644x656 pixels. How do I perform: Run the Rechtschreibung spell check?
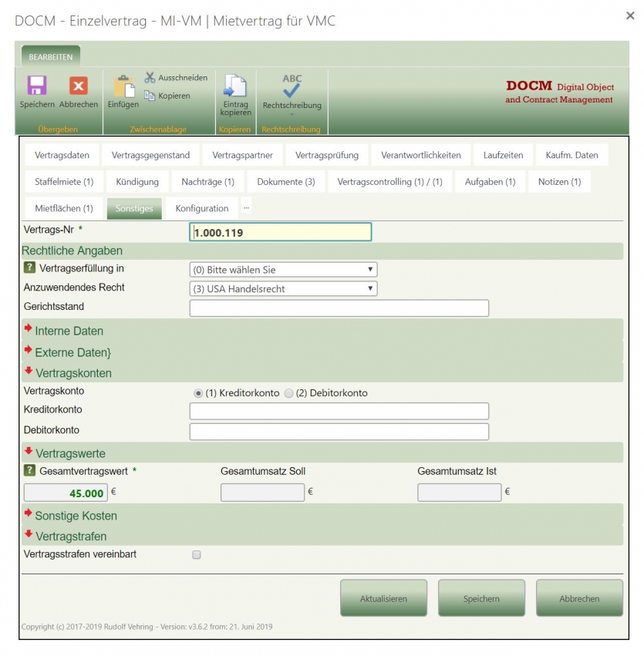tap(292, 86)
